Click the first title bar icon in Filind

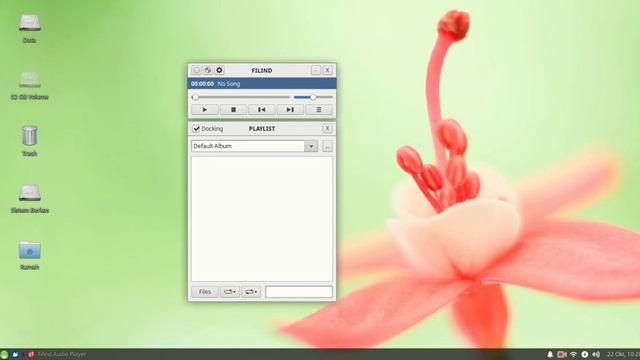point(196,70)
